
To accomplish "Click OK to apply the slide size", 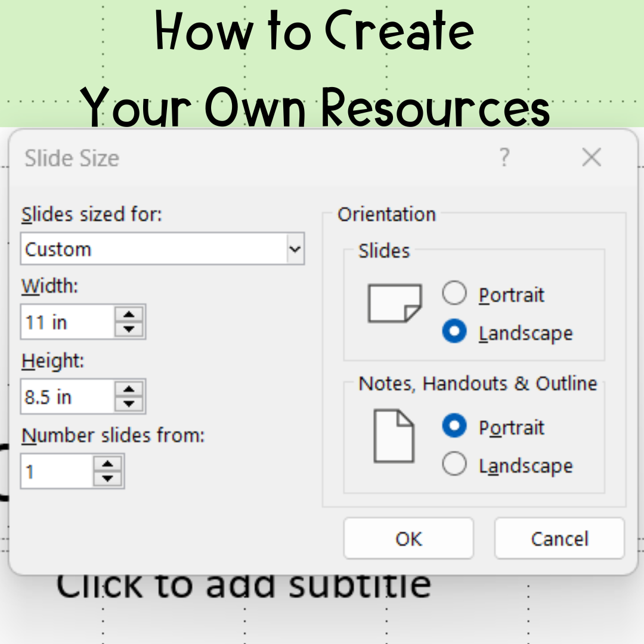I will point(408,538).
